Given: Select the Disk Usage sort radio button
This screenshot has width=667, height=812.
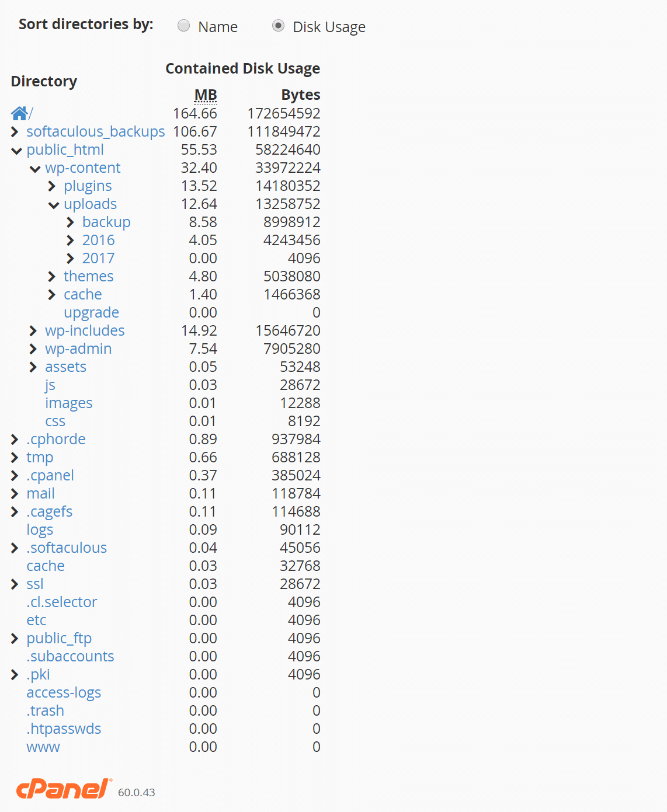Looking at the screenshot, I should point(279,26).
